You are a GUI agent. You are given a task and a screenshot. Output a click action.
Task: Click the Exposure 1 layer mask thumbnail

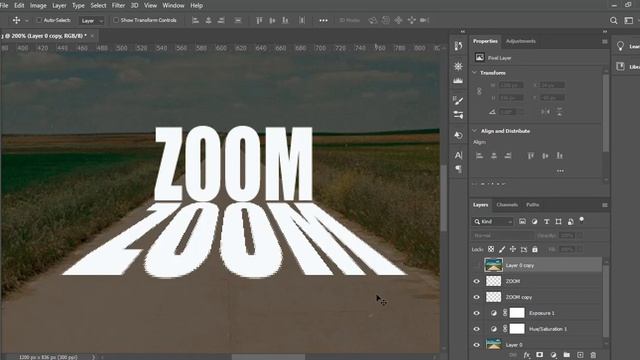point(517,313)
